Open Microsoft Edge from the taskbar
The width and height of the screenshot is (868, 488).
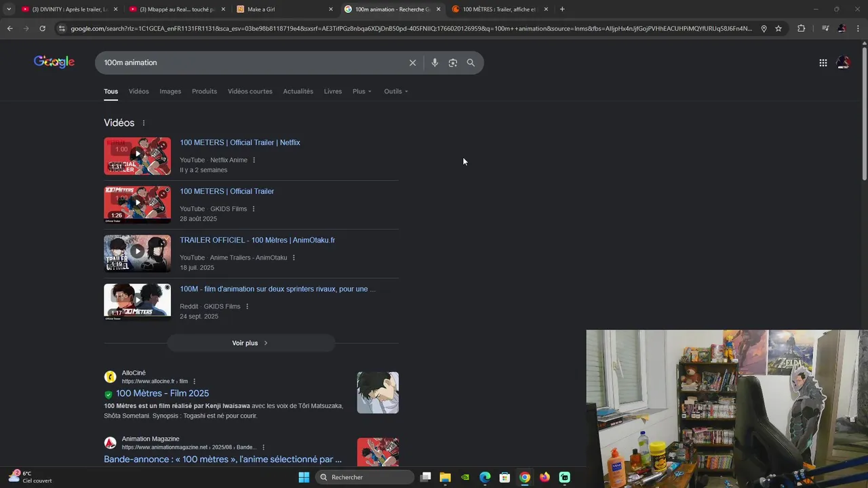(x=485, y=477)
